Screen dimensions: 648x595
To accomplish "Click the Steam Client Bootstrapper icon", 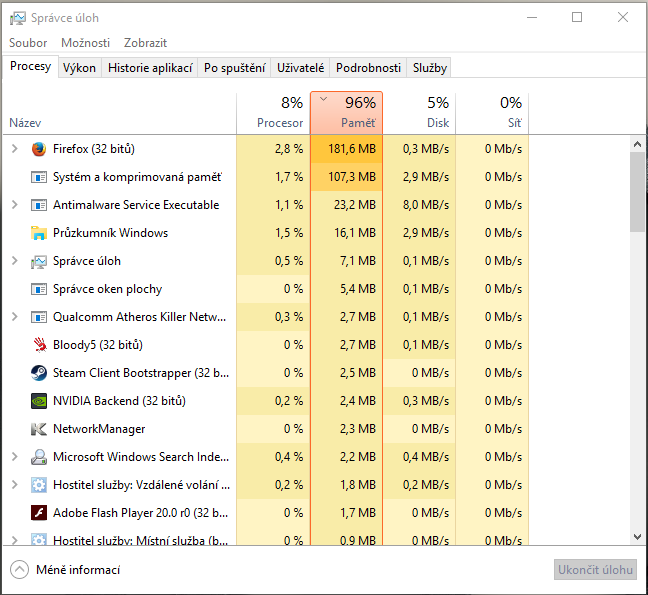I will point(39,373).
